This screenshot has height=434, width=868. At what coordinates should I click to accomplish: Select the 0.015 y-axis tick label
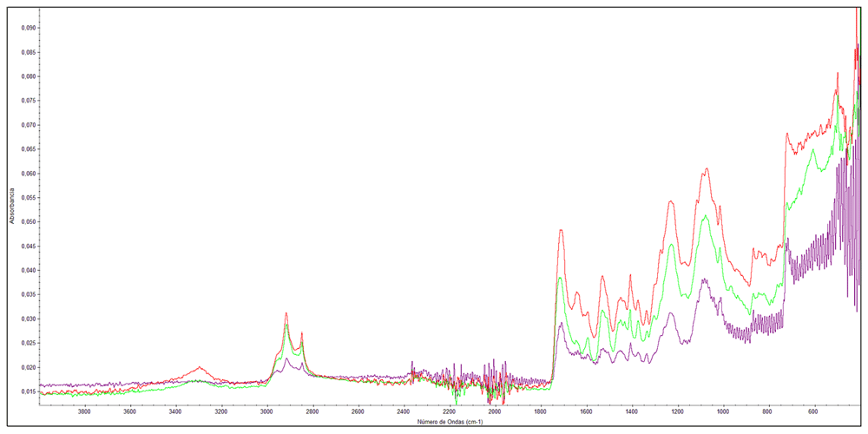click(28, 392)
